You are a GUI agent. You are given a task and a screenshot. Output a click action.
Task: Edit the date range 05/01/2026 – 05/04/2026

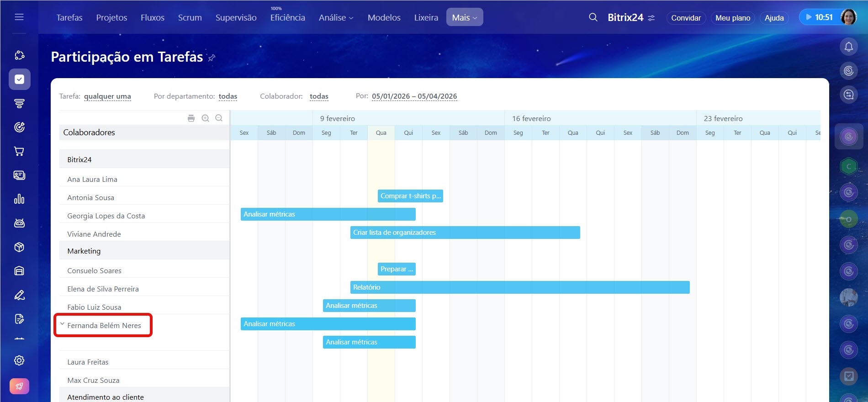click(x=414, y=96)
